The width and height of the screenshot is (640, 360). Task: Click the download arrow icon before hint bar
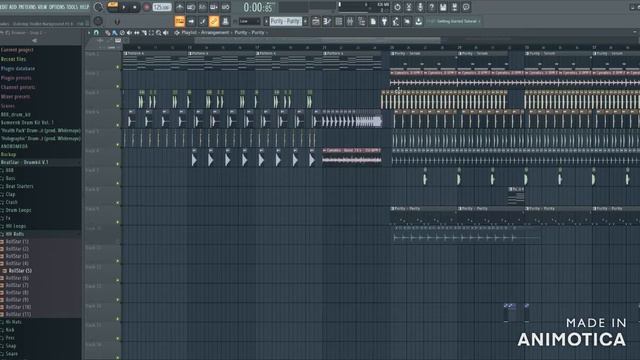click(418, 21)
